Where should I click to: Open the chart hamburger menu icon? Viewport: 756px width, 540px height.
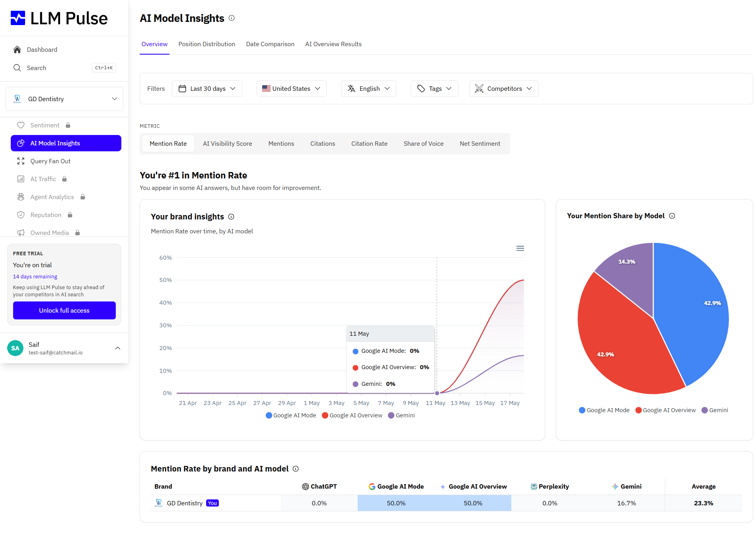click(x=520, y=248)
